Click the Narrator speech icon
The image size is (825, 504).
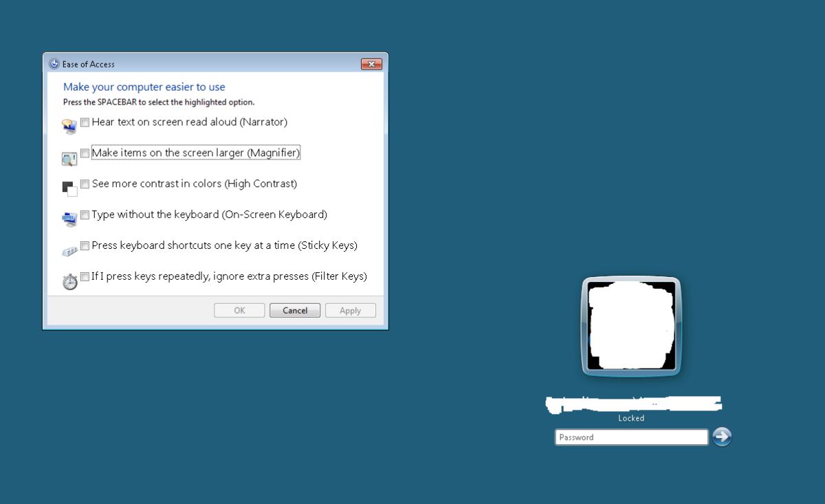(69, 127)
